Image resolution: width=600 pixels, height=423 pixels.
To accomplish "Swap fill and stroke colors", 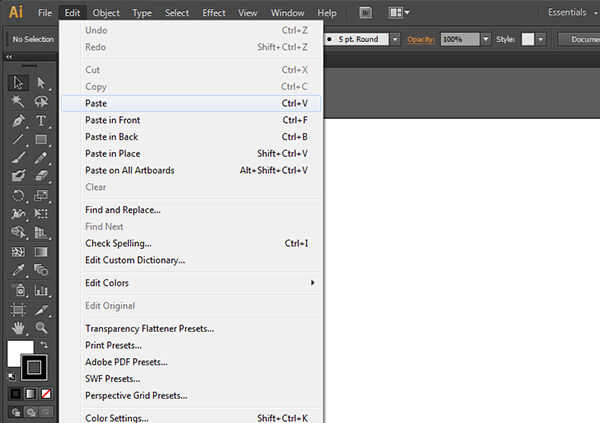I will (x=44, y=345).
